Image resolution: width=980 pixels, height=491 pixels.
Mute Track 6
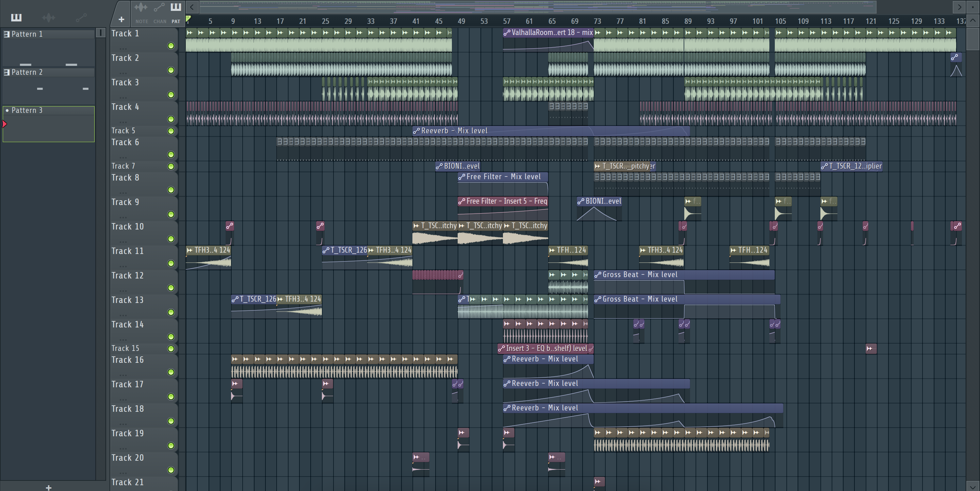(171, 154)
